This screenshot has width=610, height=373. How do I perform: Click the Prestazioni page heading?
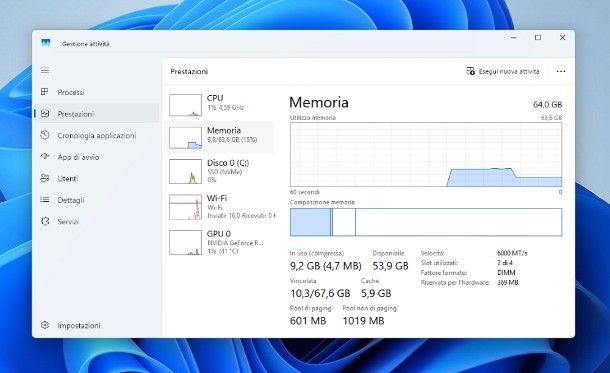click(189, 72)
